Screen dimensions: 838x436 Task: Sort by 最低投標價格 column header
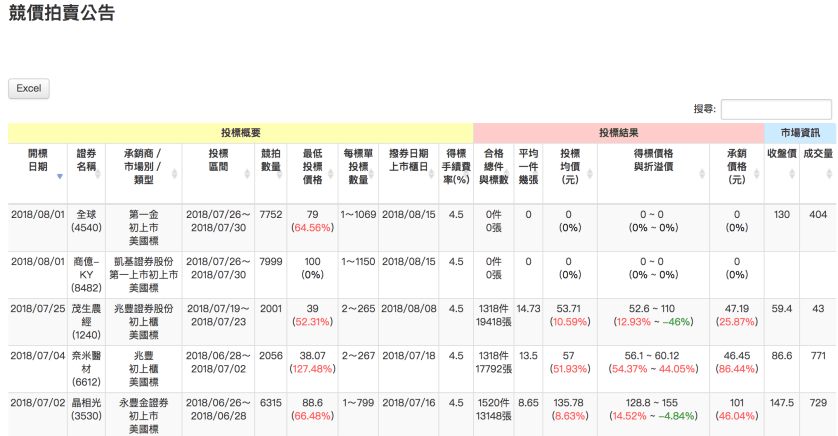[311, 166]
